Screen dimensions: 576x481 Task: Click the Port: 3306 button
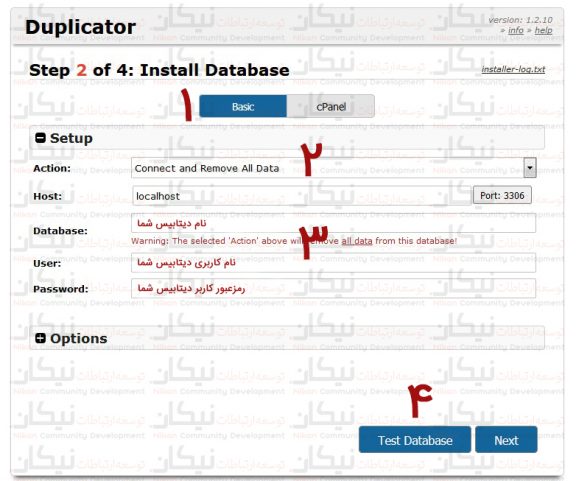(x=502, y=195)
